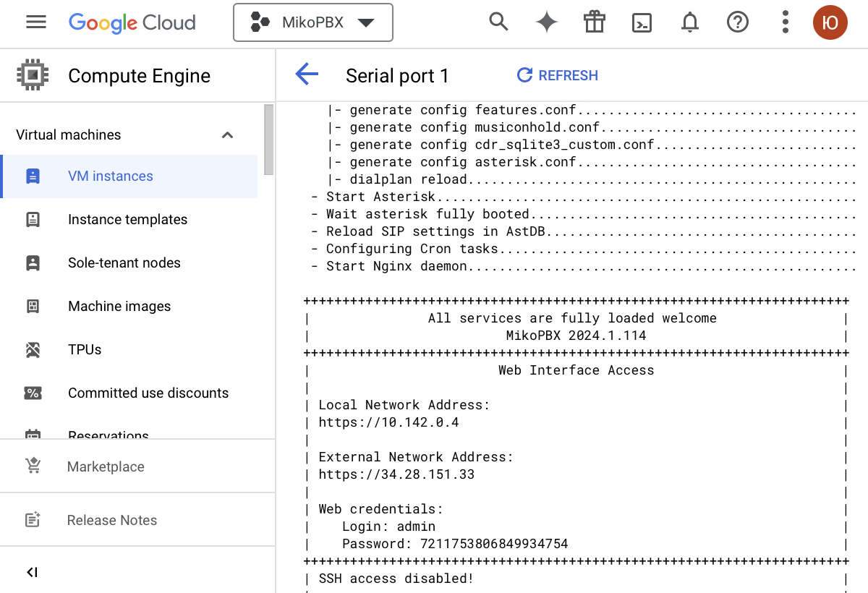868x593 pixels.
Task: Open the notifications bell
Action: pos(690,22)
